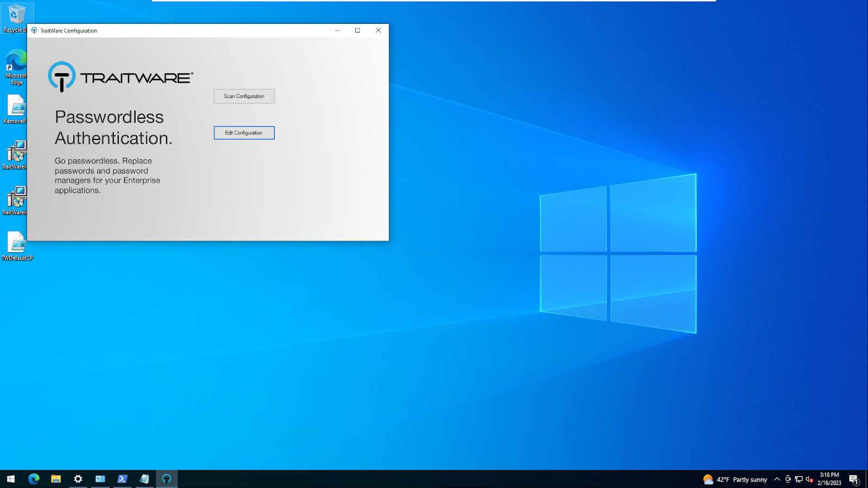Image resolution: width=868 pixels, height=488 pixels.
Task: Click the Meet Now tray icon
Action: (788, 479)
